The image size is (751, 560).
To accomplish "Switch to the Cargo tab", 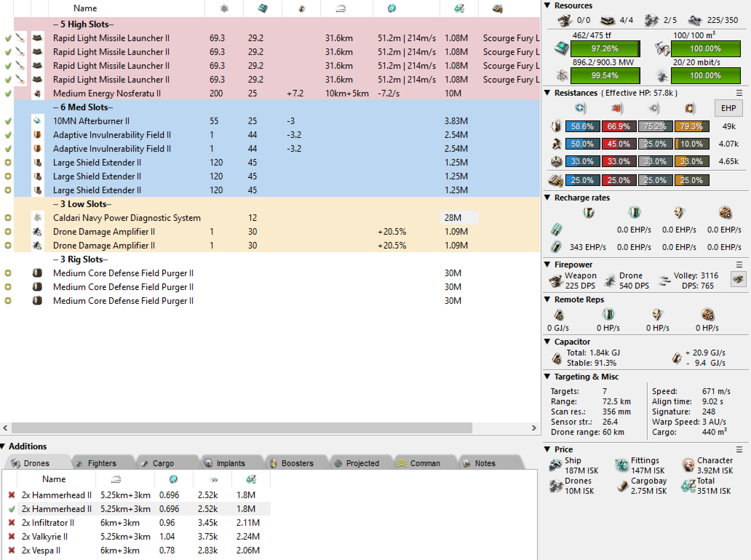I will tap(163, 463).
